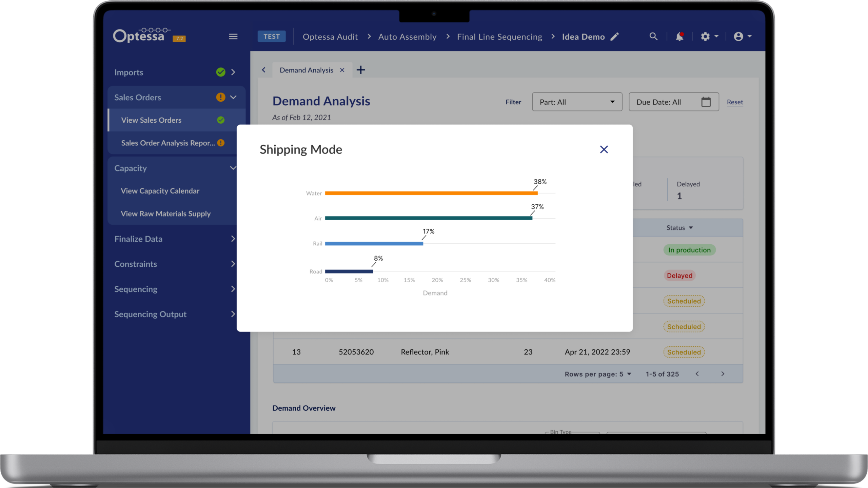The image size is (868, 488).
Task: Expand the Finalize Data section
Action: (x=233, y=239)
